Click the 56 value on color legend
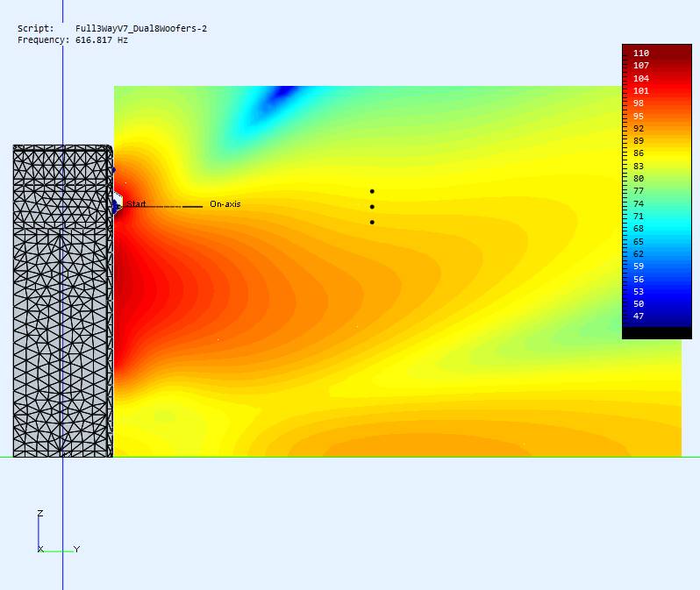 coord(639,279)
